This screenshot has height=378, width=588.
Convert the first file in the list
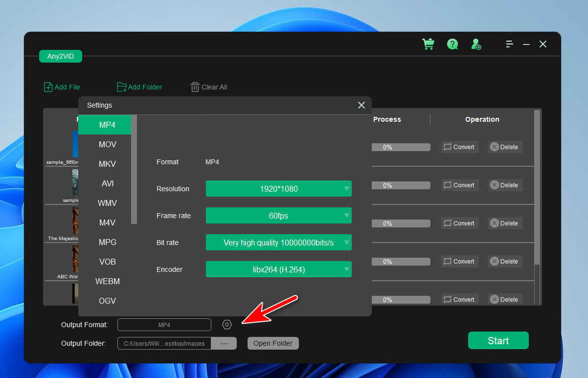point(459,147)
